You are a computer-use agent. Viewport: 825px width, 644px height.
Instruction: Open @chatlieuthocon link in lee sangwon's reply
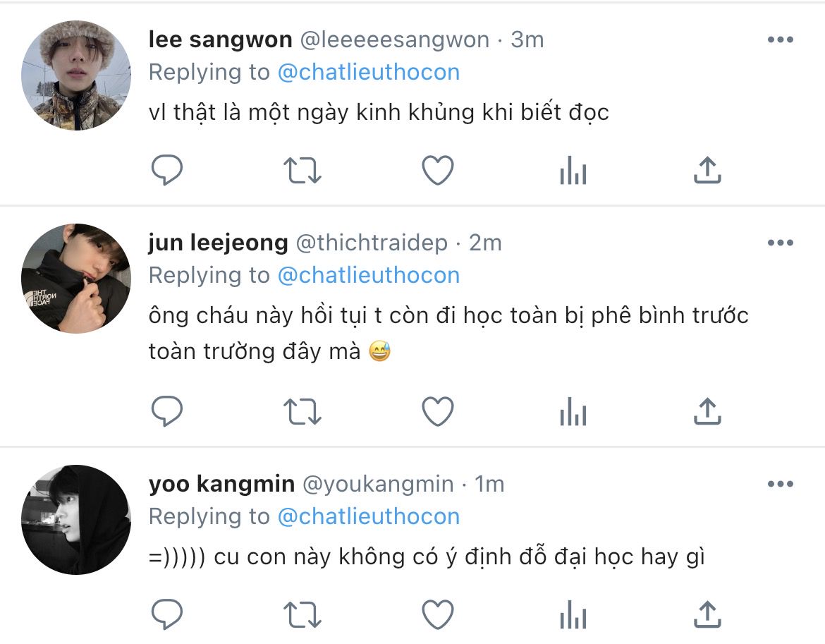pyautogui.click(x=368, y=72)
